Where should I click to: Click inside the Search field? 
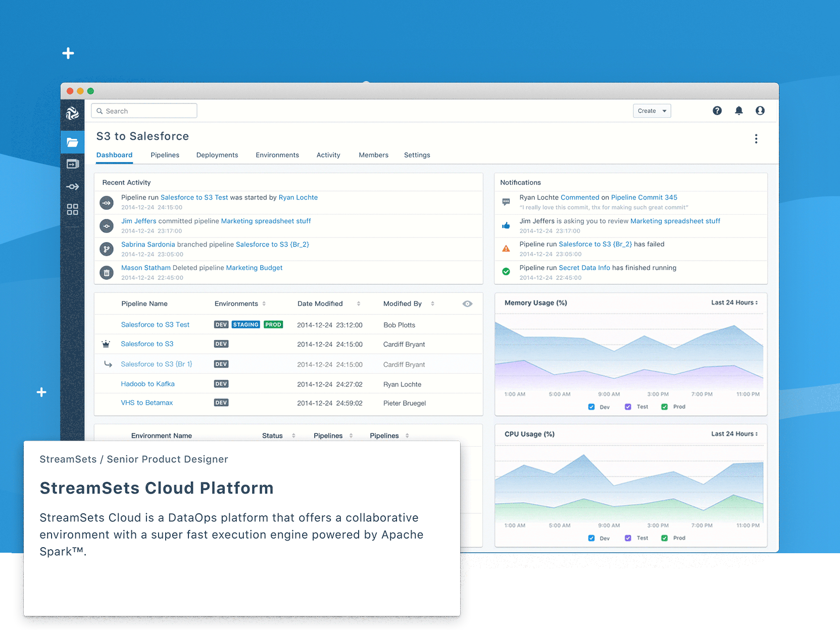tap(144, 111)
